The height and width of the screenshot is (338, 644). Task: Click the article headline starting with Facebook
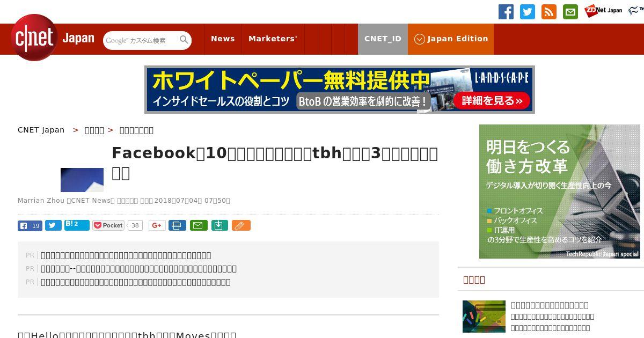coord(275,163)
